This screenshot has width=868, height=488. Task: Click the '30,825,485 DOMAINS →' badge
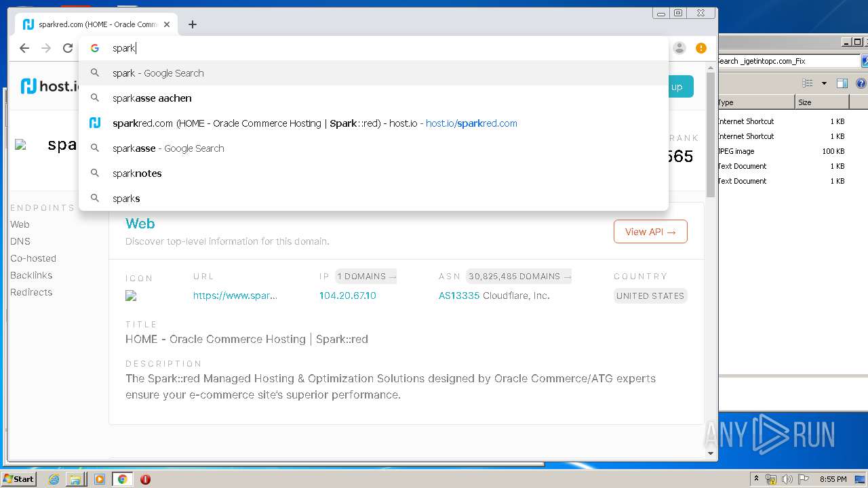[x=519, y=277]
